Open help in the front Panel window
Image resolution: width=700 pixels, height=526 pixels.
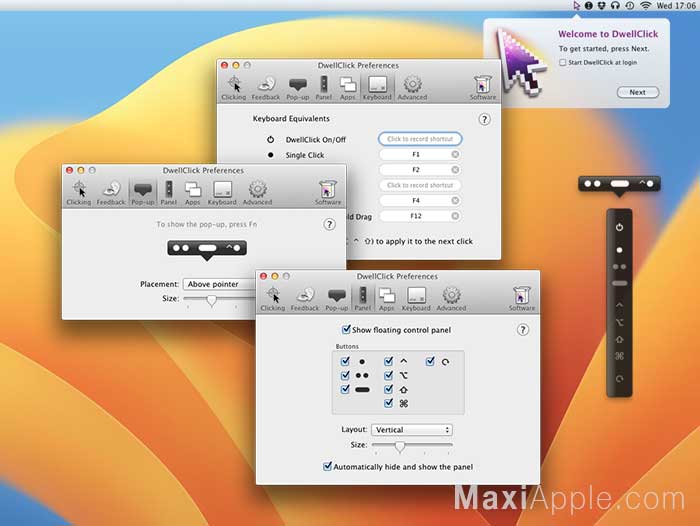click(523, 330)
